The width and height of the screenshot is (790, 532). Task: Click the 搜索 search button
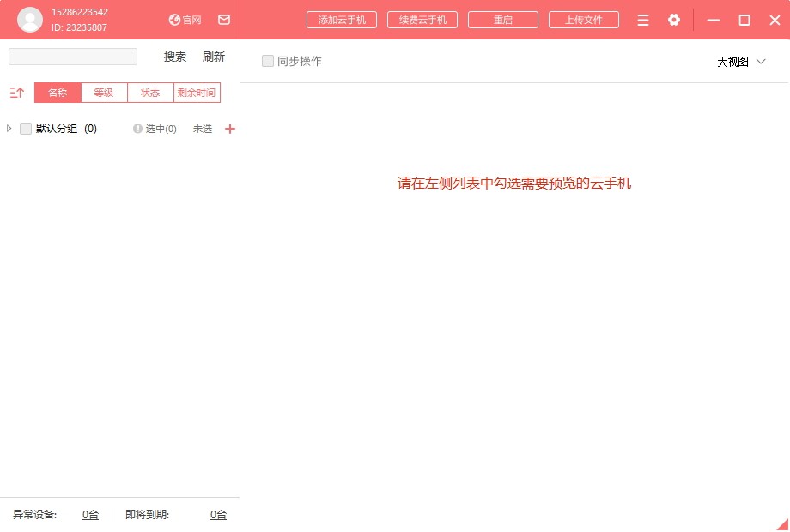[175, 57]
